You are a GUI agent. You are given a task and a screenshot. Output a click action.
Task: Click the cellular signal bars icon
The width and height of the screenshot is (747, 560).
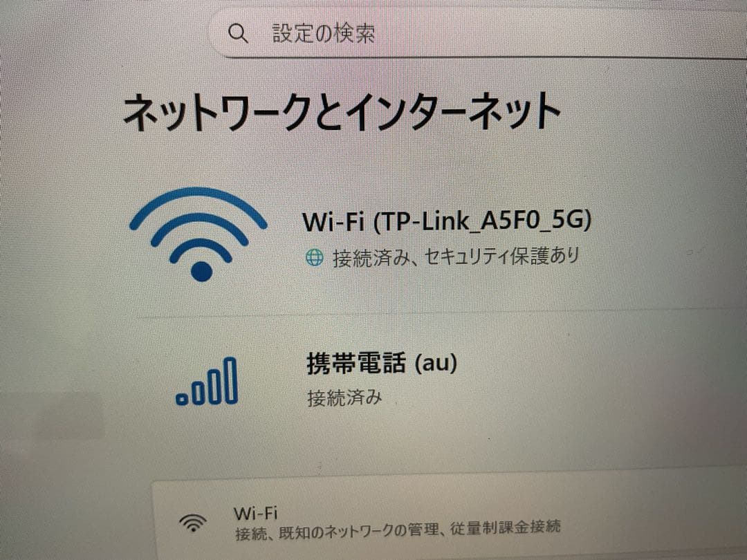207,382
